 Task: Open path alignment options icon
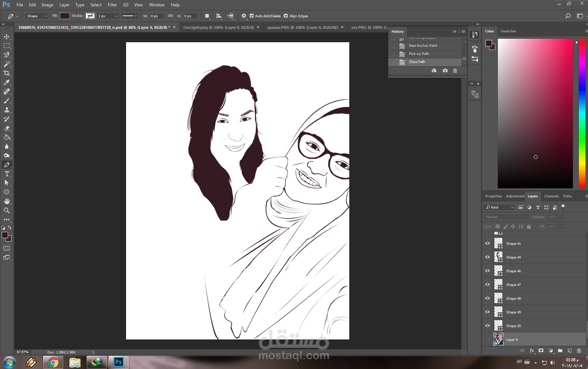[219, 16]
